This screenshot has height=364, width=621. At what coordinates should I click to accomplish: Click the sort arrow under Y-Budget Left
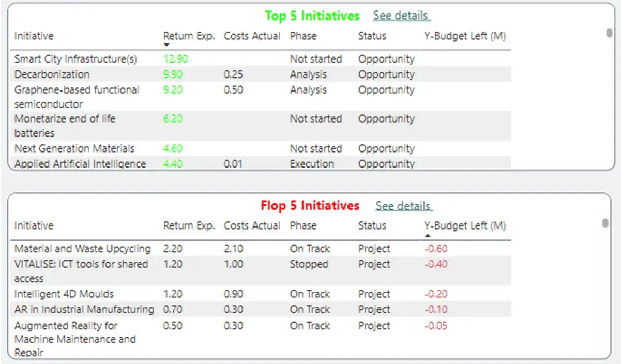(x=427, y=234)
